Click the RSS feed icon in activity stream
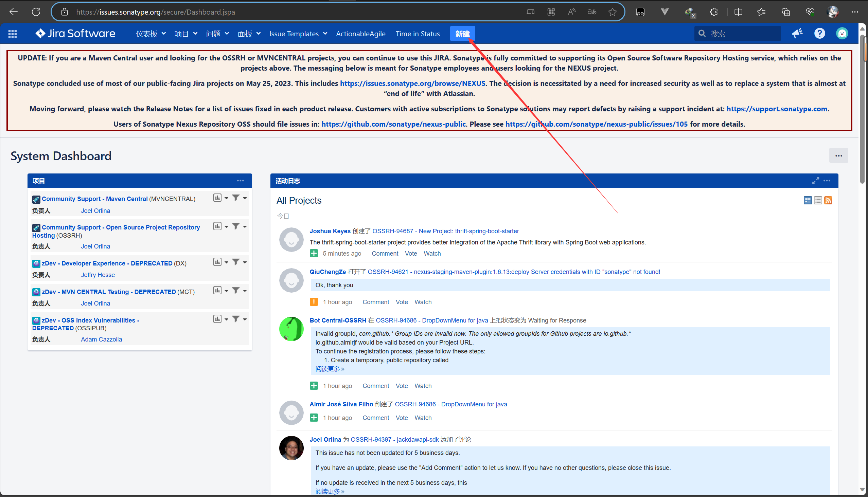The width and height of the screenshot is (868, 497). click(x=828, y=200)
